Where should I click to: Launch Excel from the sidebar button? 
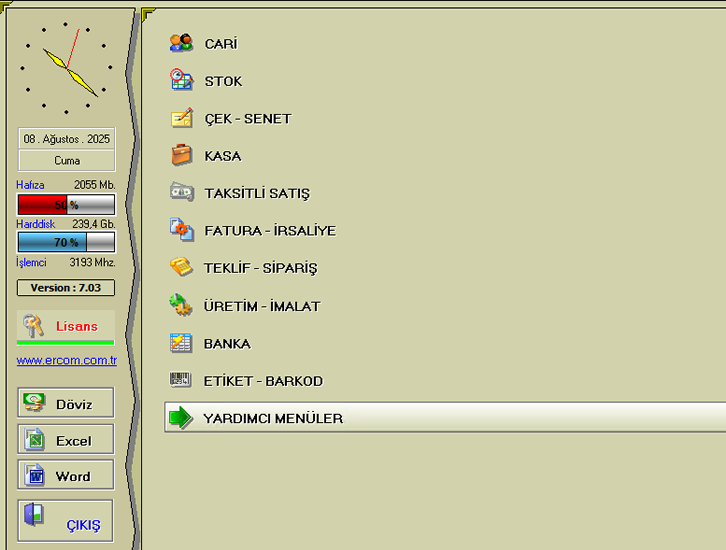pos(66,440)
